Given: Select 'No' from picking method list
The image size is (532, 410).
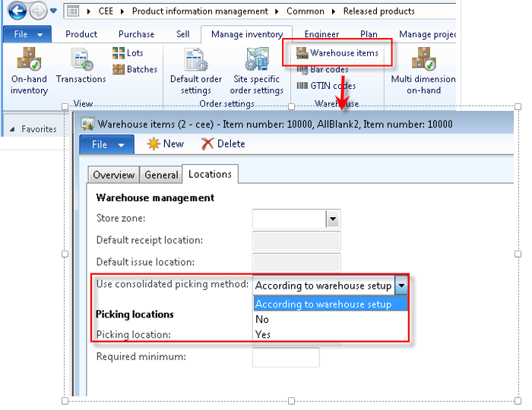Looking at the screenshot, I should tap(262, 320).
